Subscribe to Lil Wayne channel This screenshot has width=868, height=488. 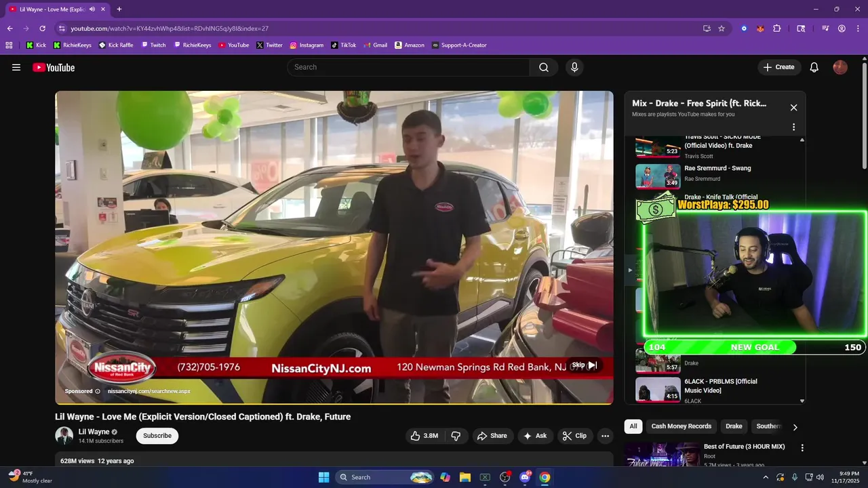(x=157, y=436)
